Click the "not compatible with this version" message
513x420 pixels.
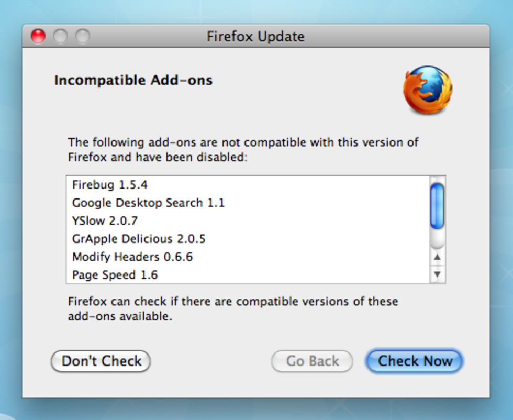coord(243,149)
